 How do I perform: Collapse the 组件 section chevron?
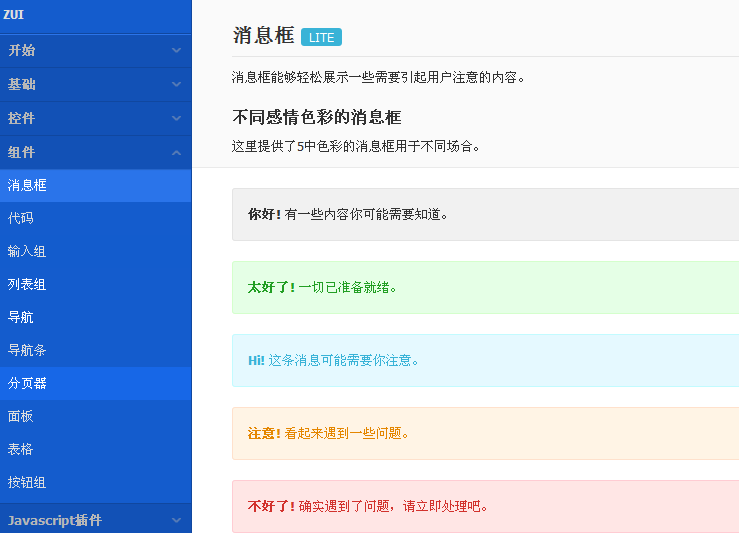point(176,152)
